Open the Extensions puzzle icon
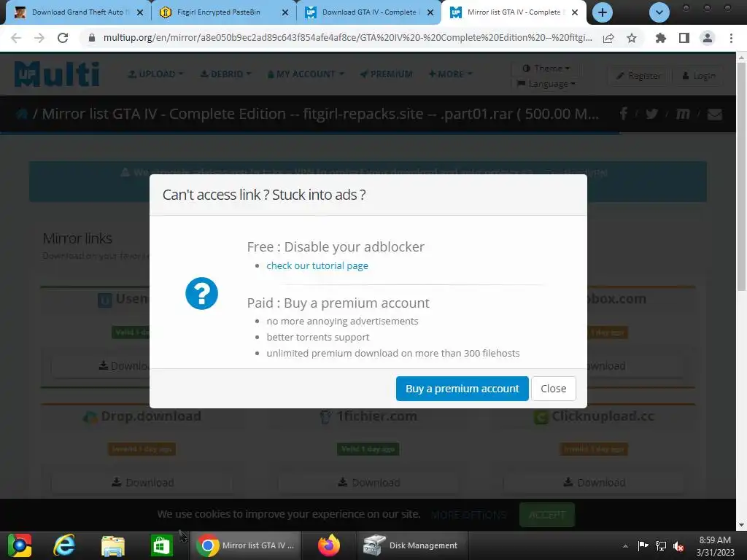The width and height of the screenshot is (747, 560). [x=660, y=38]
